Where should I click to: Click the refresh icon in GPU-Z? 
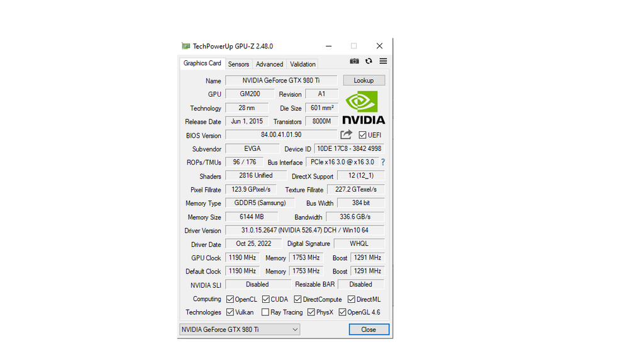click(369, 61)
